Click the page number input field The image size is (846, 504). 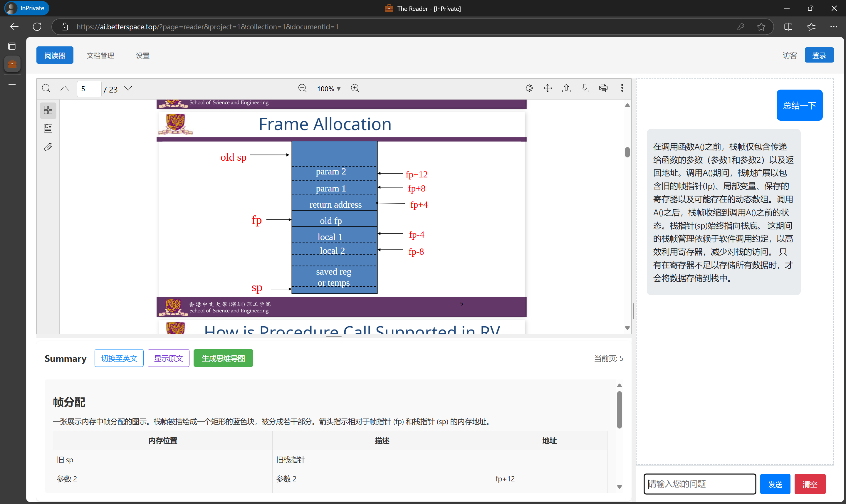click(89, 89)
